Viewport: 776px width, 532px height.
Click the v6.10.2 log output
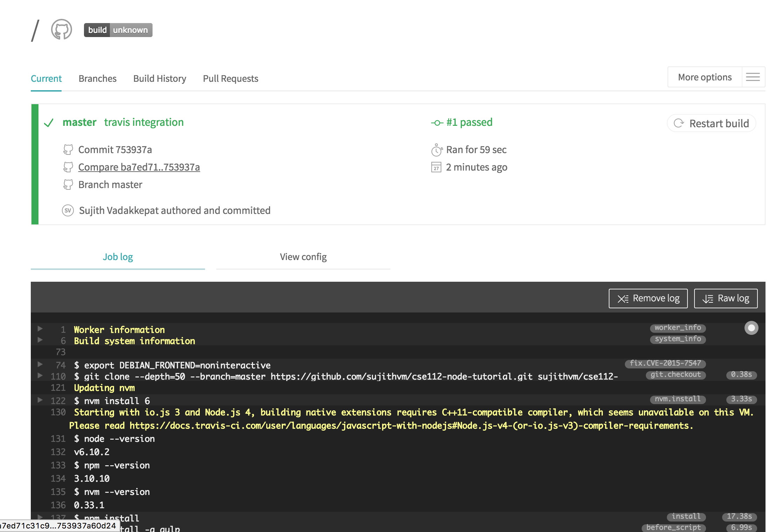click(x=92, y=452)
